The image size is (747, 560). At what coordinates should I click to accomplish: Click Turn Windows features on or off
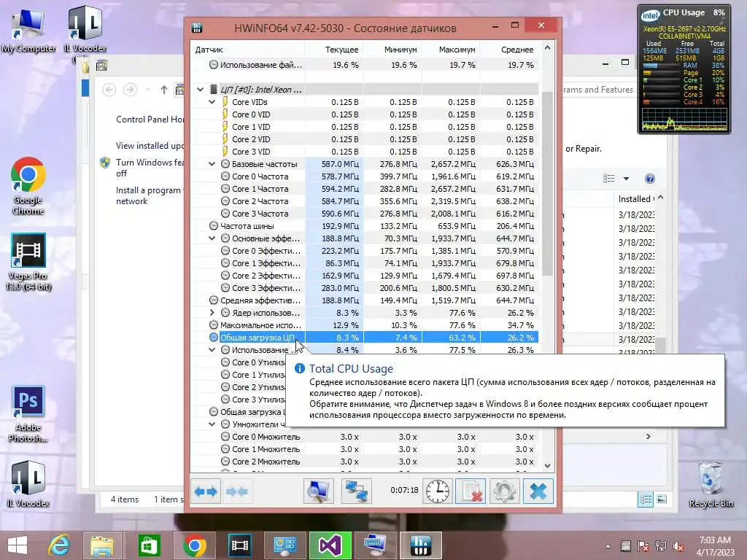coord(150,168)
